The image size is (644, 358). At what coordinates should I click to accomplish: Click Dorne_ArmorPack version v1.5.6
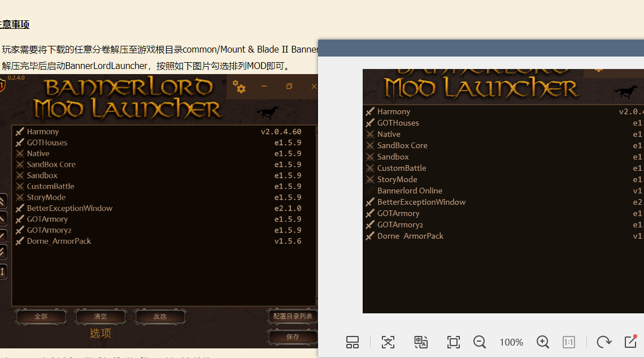[x=288, y=241]
